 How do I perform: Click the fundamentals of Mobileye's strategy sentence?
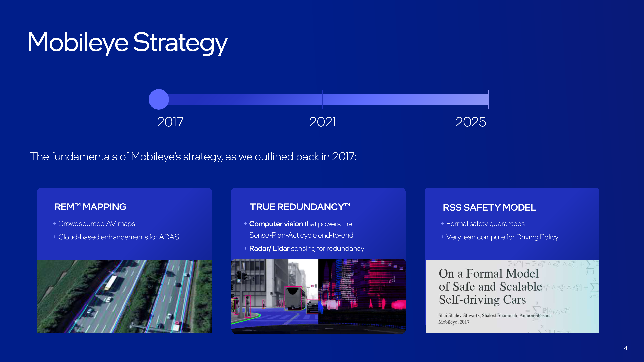coord(193,157)
